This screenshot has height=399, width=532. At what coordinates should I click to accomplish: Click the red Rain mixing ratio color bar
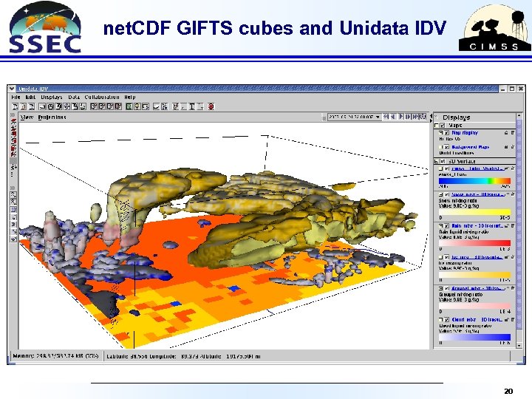click(474, 243)
